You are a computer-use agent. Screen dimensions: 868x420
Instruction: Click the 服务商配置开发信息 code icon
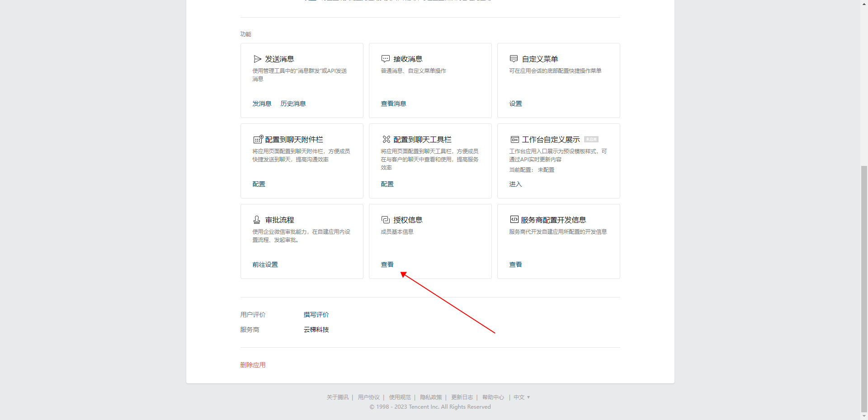tap(514, 219)
